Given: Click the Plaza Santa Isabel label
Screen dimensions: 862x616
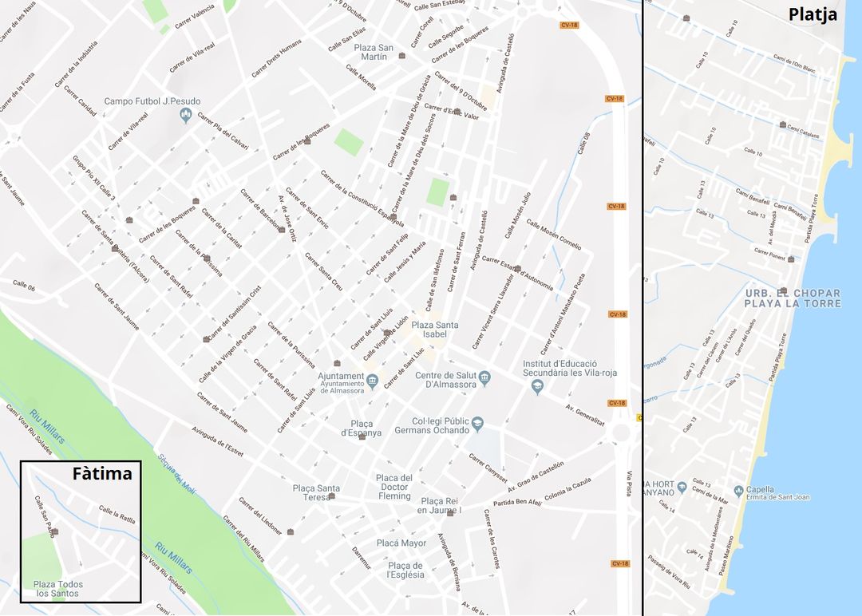Looking at the screenshot, I should (435, 330).
